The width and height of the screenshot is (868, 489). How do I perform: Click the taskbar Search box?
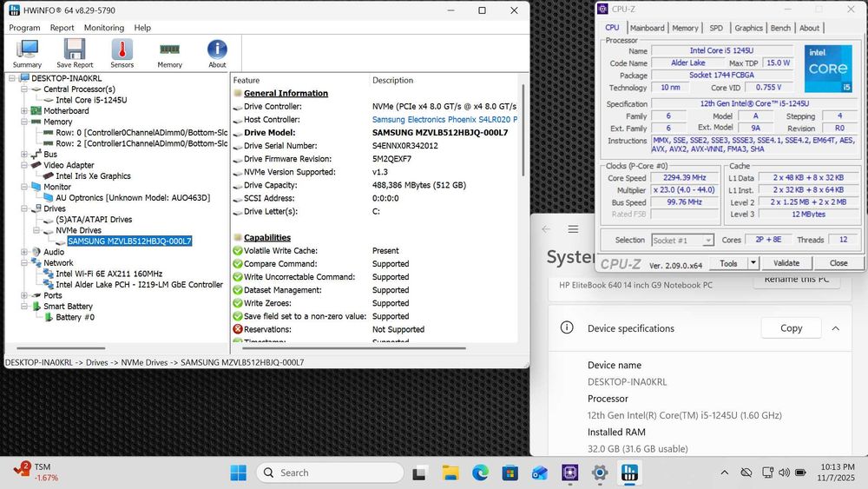pos(330,472)
